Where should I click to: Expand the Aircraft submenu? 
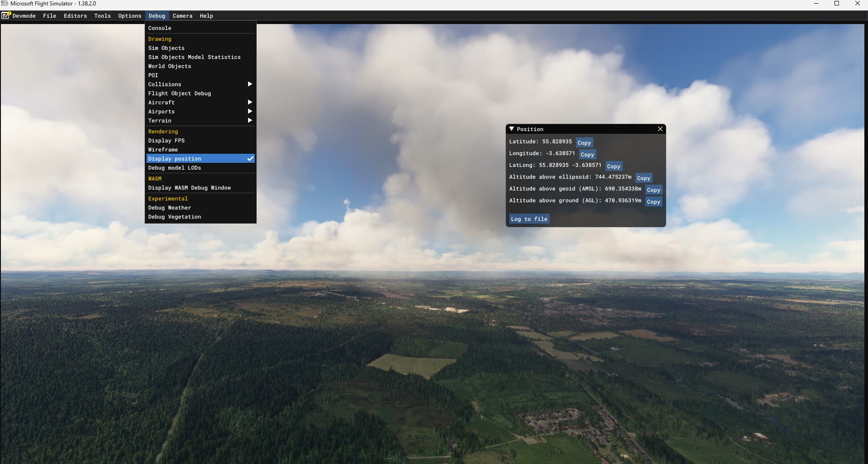[200, 103]
